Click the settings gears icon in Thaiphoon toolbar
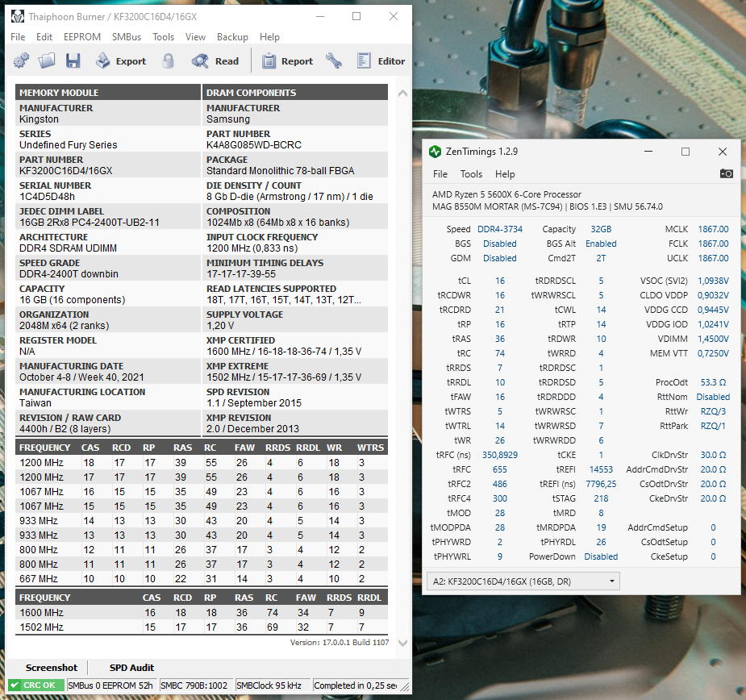 [21, 61]
